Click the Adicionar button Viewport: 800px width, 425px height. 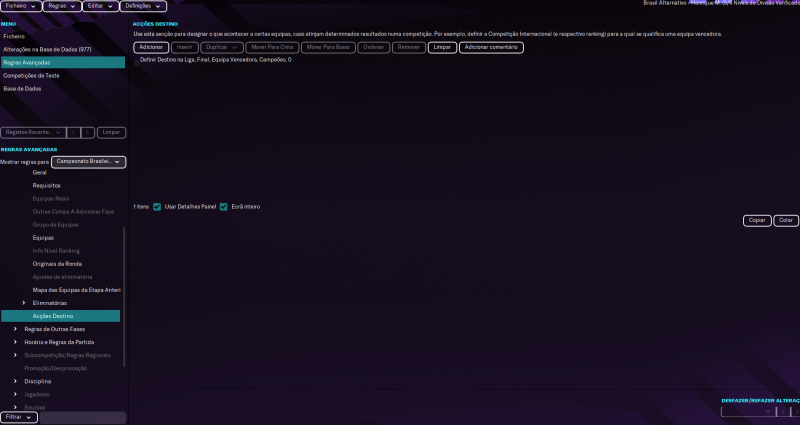coord(151,47)
